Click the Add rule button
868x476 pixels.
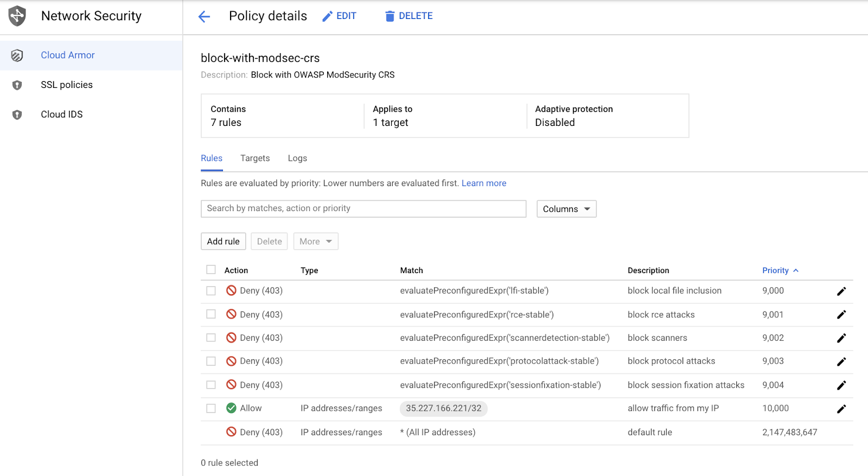click(223, 242)
